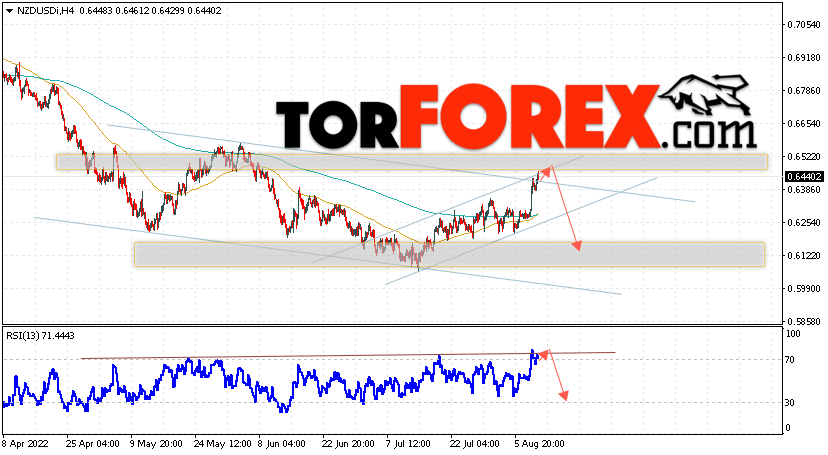
Task: Click the TORFOREX.com logo text
Action: click(x=516, y=117)
